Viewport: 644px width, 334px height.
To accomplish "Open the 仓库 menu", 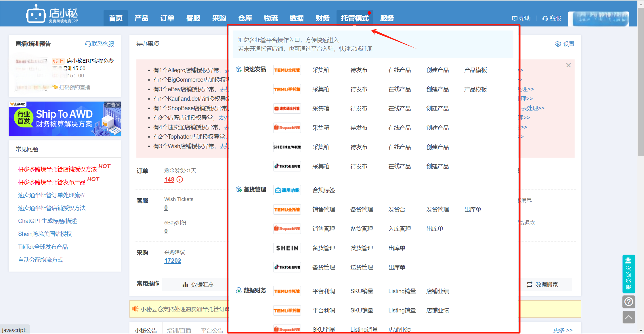I will pyautogui.click(x=245, y=18).
